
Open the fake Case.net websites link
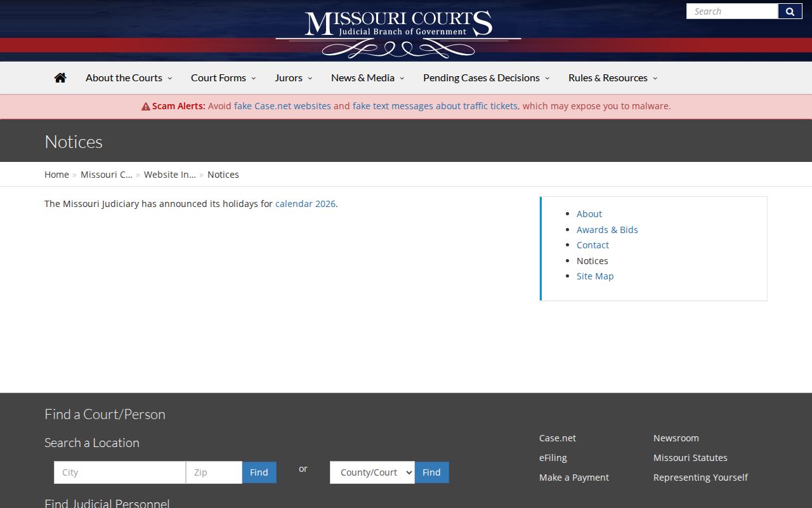click(282, 106)
